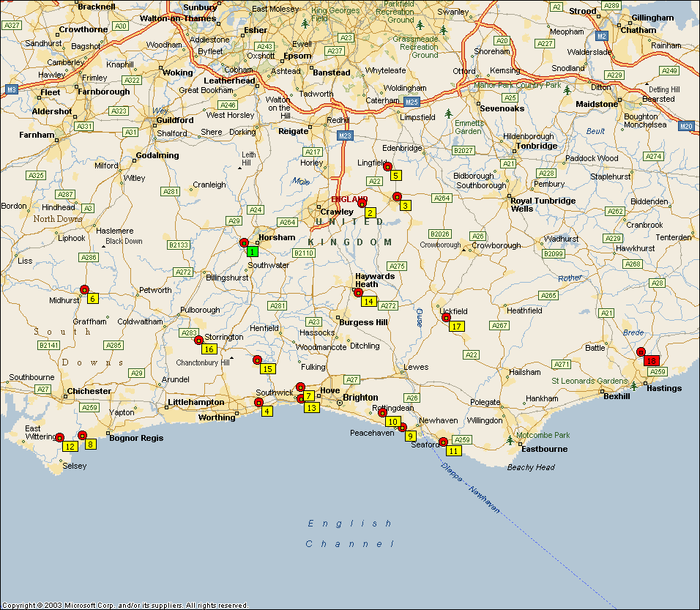The height and width of the screenshot is (610, 700).
Task: Click marker 6 at Midhurst
Action: point(92,298)
